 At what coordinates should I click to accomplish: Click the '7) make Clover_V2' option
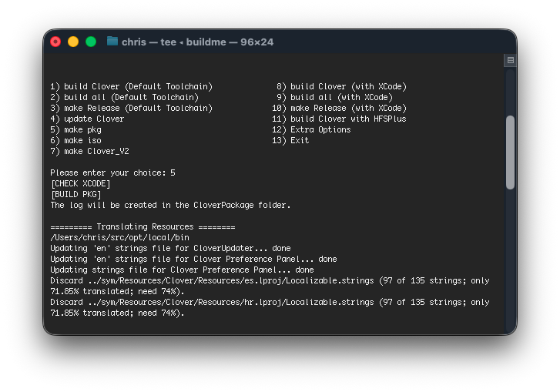89,151
